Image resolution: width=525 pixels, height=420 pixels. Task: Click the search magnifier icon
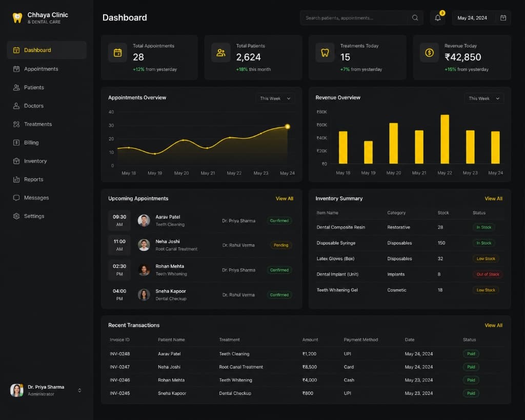pyautogui.click(x=415, y=18)
